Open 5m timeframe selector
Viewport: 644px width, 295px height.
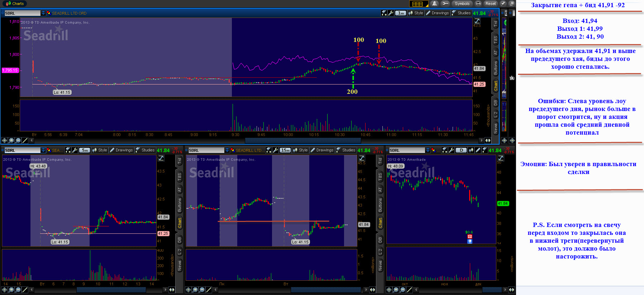pyautogui.click(x=84, y=150)
